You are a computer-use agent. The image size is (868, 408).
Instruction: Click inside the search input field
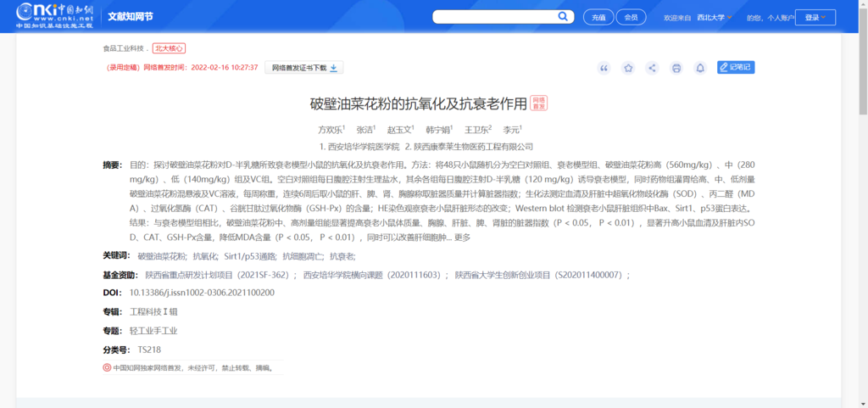493,17
